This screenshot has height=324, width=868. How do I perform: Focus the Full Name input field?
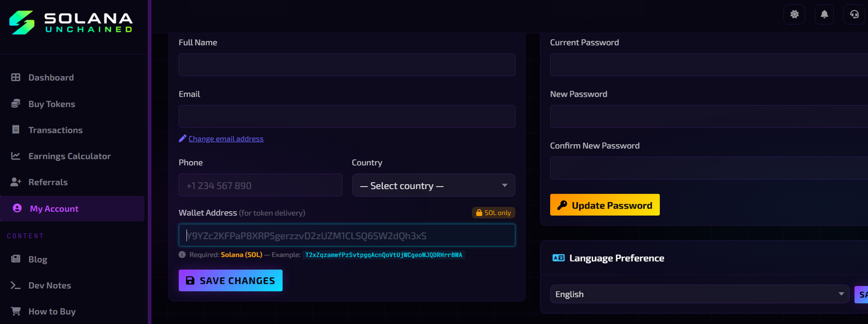pyautogui.click(x=347, y=64)
